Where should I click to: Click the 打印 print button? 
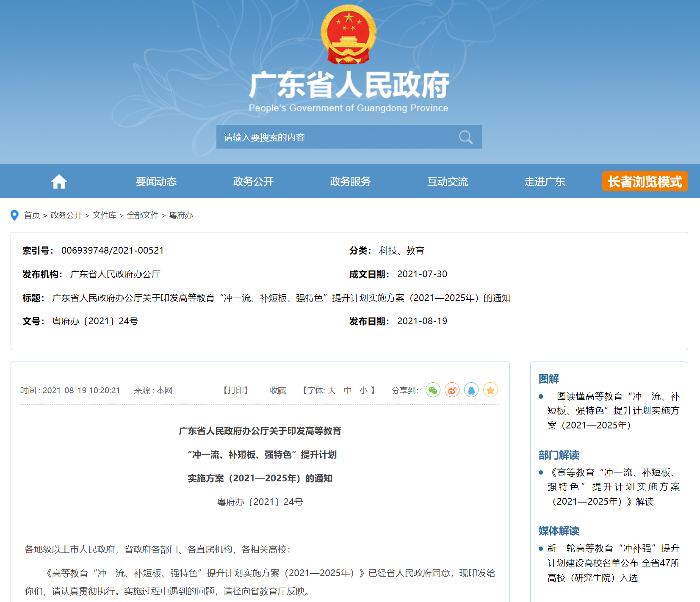236,390
